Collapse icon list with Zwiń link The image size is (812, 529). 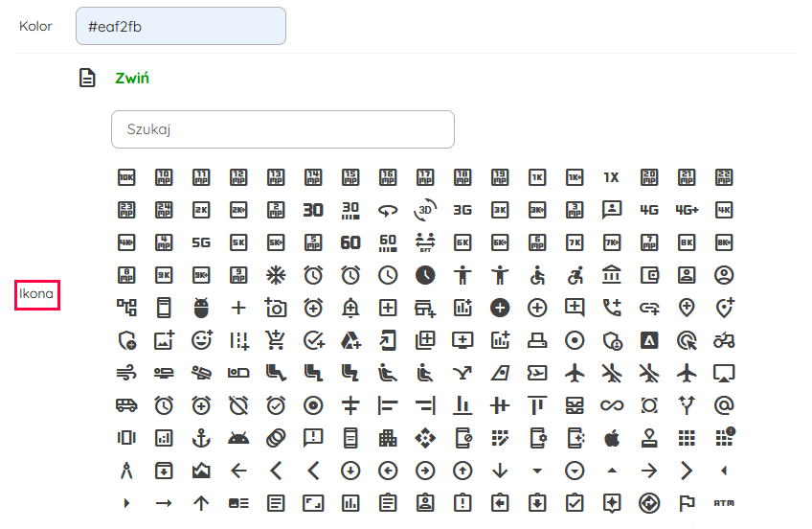[x=131, y=78]
